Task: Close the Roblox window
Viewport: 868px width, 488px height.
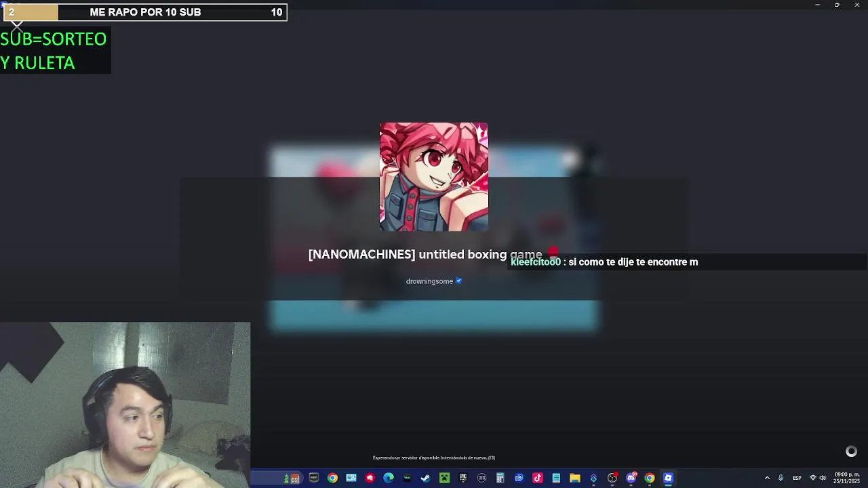Action: pos(856,5)
